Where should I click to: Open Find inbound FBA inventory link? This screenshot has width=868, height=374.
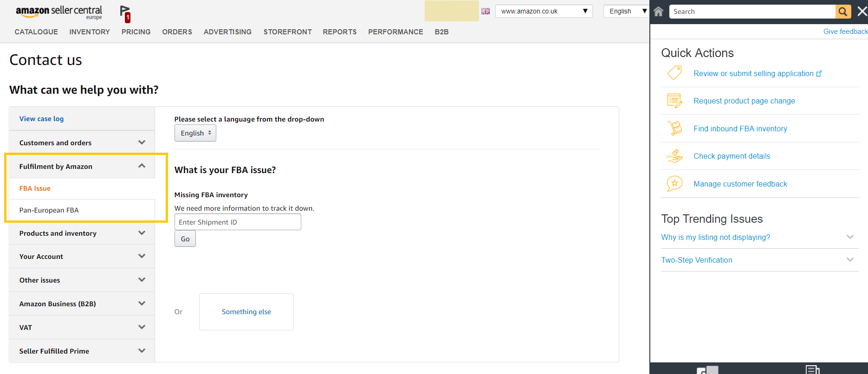(x=740, y=129)
